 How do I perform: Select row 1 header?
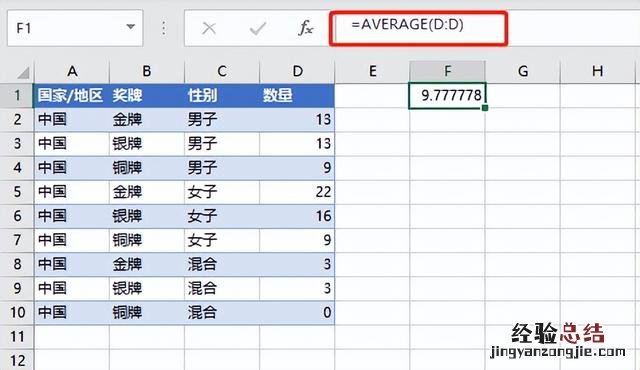pyautogui.click(x=17, y=95)
